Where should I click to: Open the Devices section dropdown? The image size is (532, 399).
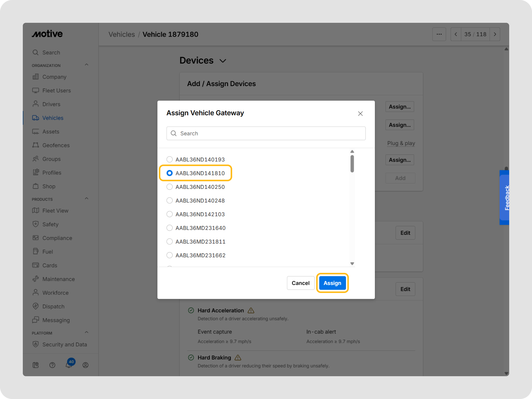223,61
